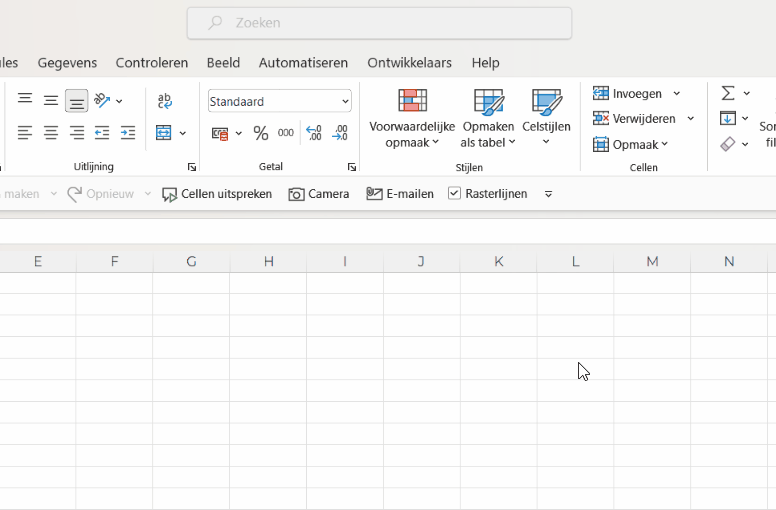Click the E-mailen button
Viewport: 776px width, 510px height.
(x=400, y=194)
